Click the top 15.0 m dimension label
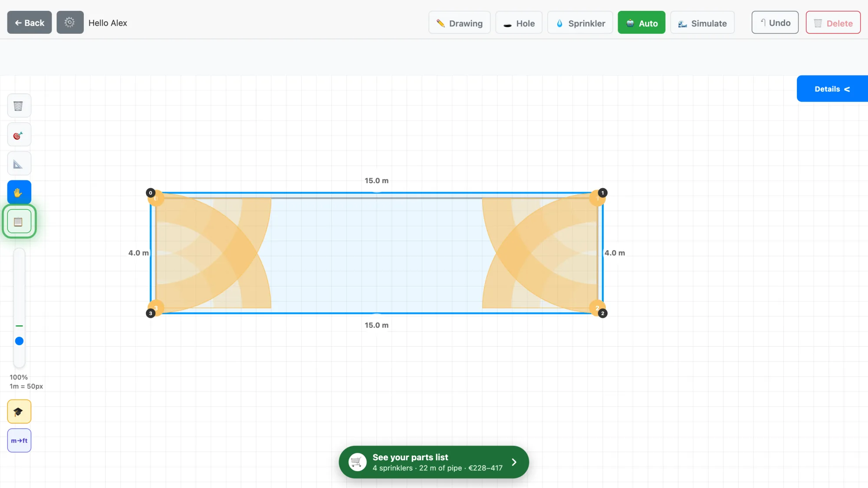This screenshot has height=488, width=868. click(x=377, y=181)
